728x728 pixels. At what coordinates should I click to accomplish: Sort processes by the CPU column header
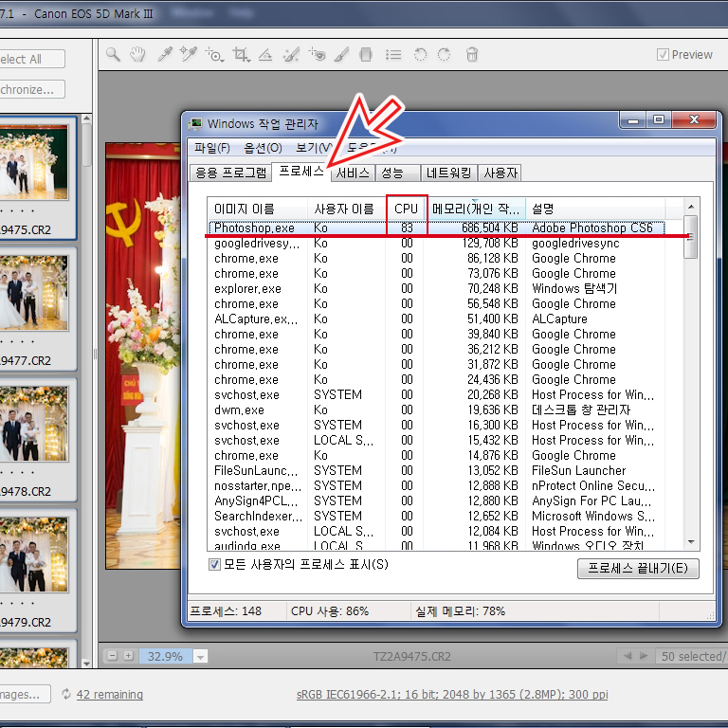click(407, 209)
